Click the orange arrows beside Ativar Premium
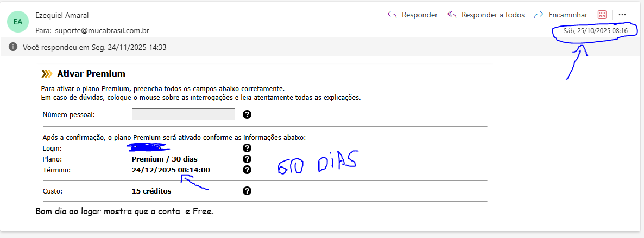The width and height of the screenshot is (644, 238). click(47, 74)
